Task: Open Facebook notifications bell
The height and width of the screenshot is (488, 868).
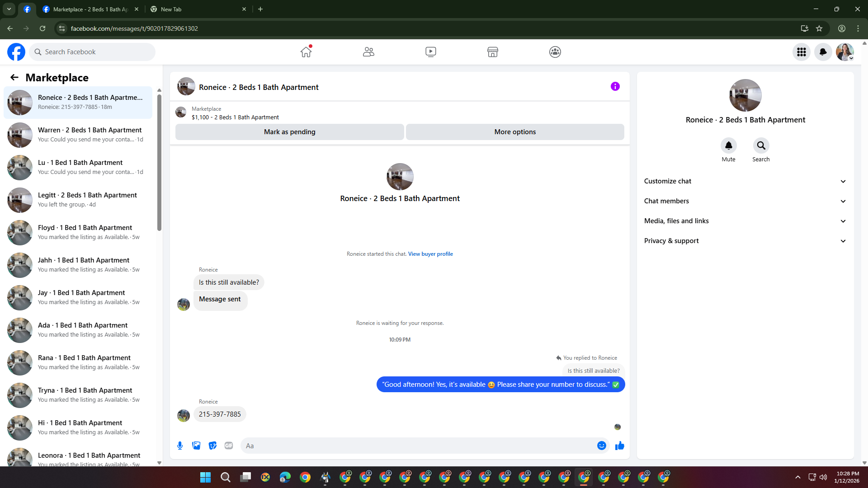Action: (823, 52)
